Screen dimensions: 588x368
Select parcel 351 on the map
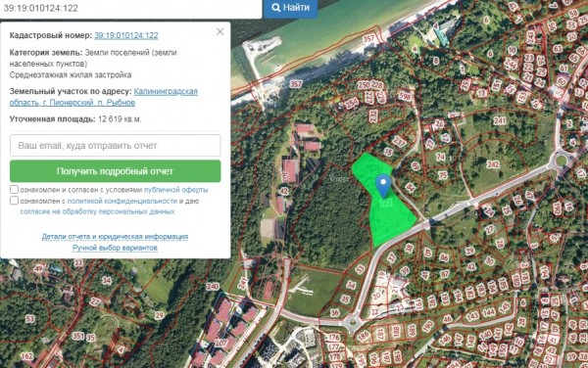click(78, 336)
